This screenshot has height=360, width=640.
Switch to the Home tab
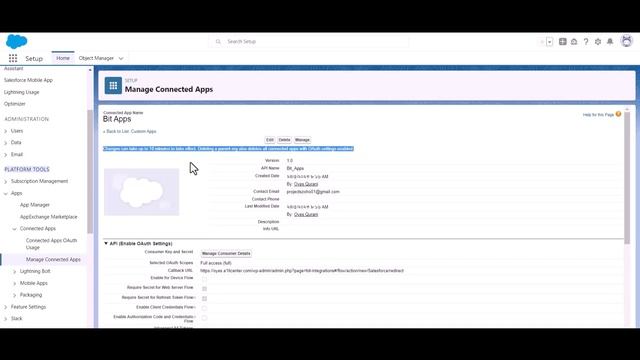(x=63, y=58)
